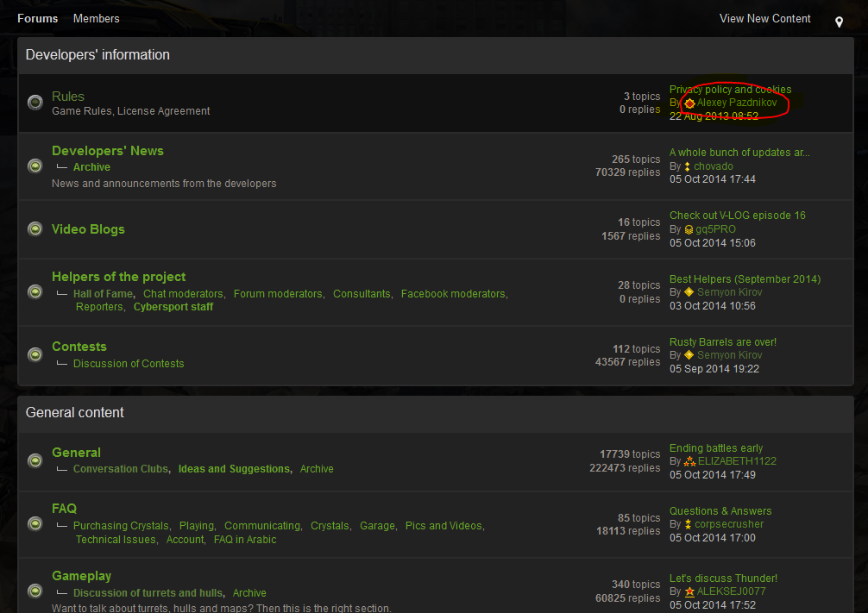The height and width of the screenshot is (613, 868).
Task: Open the Forums tab
Action: (x=38, y=18)
